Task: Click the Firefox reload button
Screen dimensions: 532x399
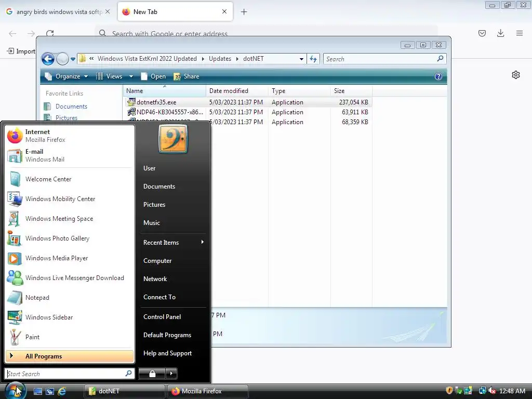Action: click(x=50, y=33)
